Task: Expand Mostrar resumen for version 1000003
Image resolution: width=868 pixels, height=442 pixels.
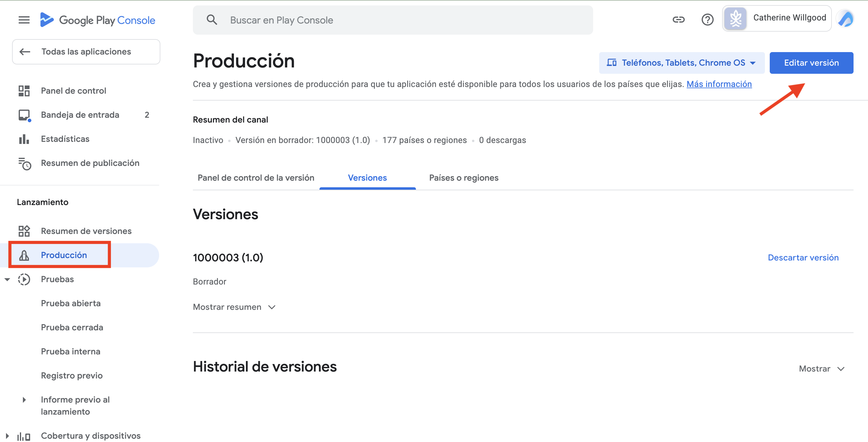Action: pos(234,307)
